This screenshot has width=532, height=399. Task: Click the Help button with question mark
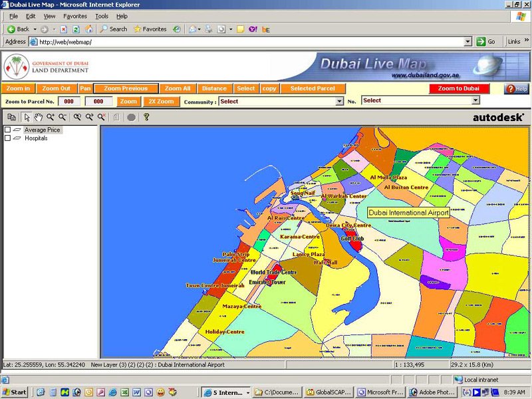[x=517, y=89]
